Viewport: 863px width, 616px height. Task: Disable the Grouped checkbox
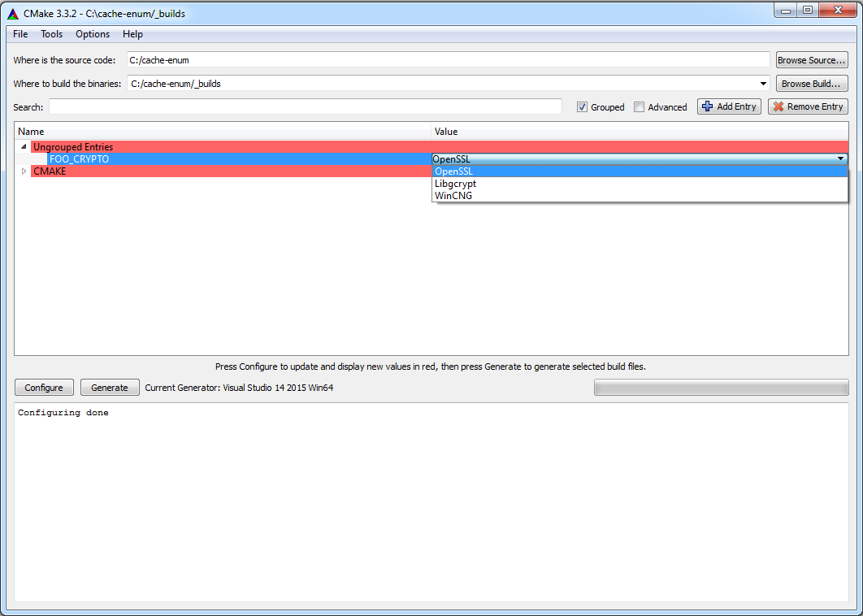pyautogui.click(x=582, y=106)
